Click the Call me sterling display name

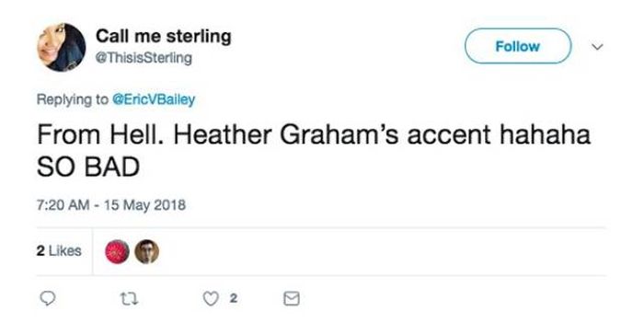(164, 36)
